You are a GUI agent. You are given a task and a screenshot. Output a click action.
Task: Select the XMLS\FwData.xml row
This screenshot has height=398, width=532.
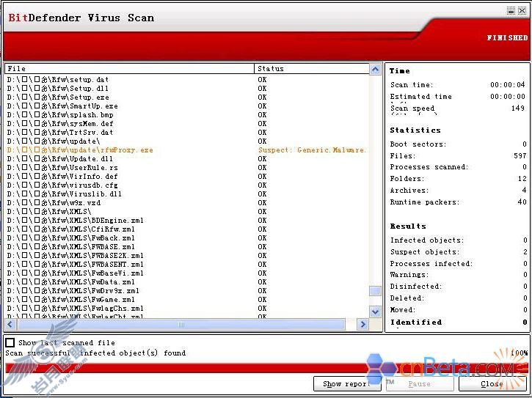[x=187, y=282]
